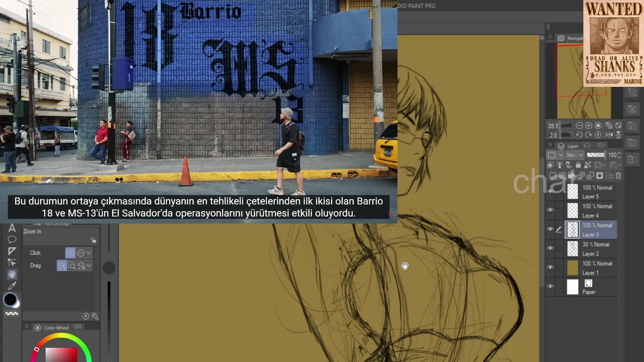Open the blending mode Normal dropdown
The width and height of the screenshot is (644, 362).
point(574,155)
